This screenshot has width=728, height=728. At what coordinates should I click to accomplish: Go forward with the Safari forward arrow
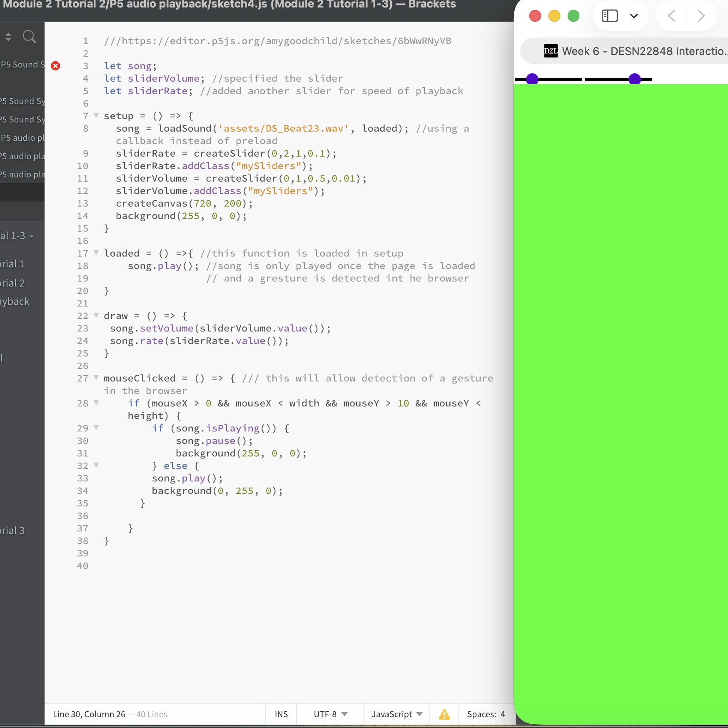click(701, 16)
